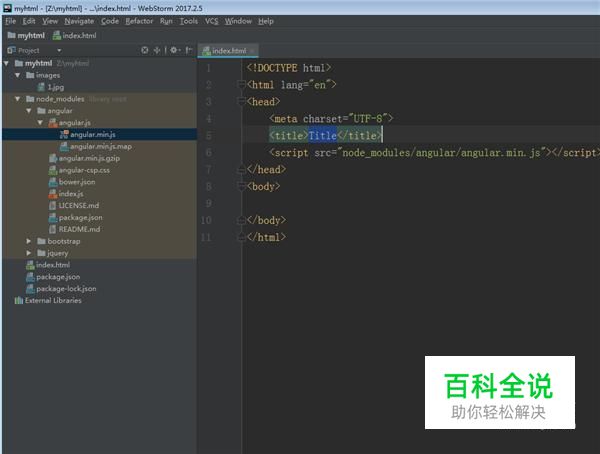Toggle fold marker at closing body tag
600x454 pixels.
pos(241,220)
